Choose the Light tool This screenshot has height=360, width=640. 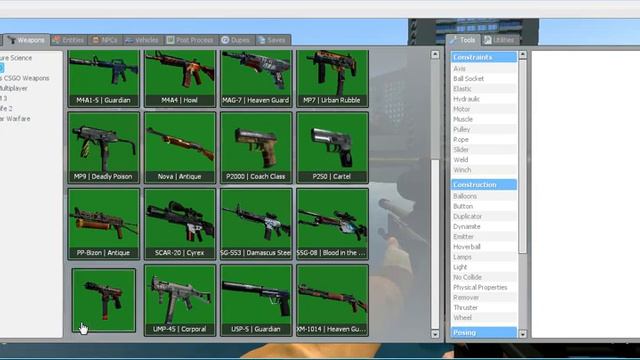(484, 267)
